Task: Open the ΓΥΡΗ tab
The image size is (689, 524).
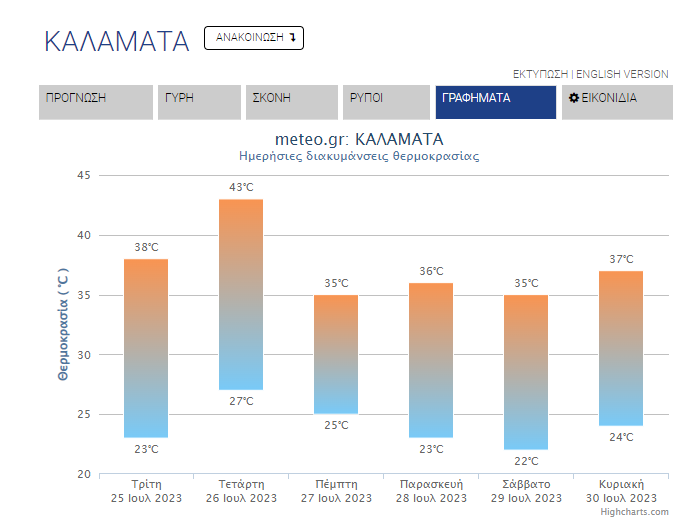Action: (199, 102)
